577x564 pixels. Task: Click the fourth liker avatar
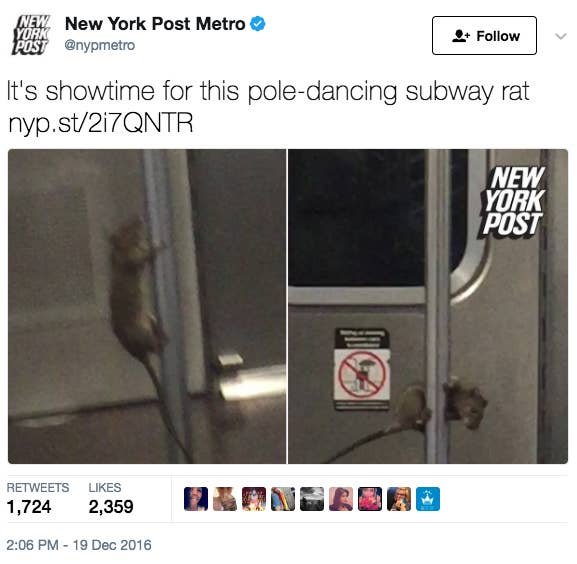[x=283, y=499]
